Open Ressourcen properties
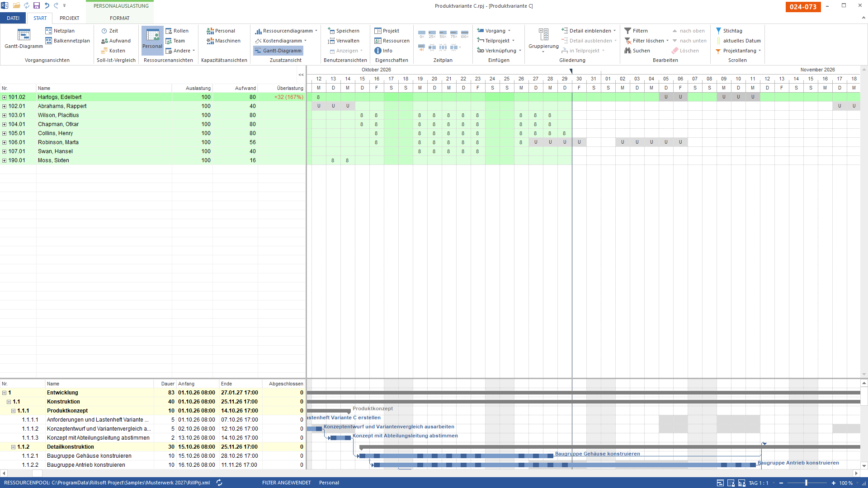Screen dimensions: 868x488 [x=392, y=41]
